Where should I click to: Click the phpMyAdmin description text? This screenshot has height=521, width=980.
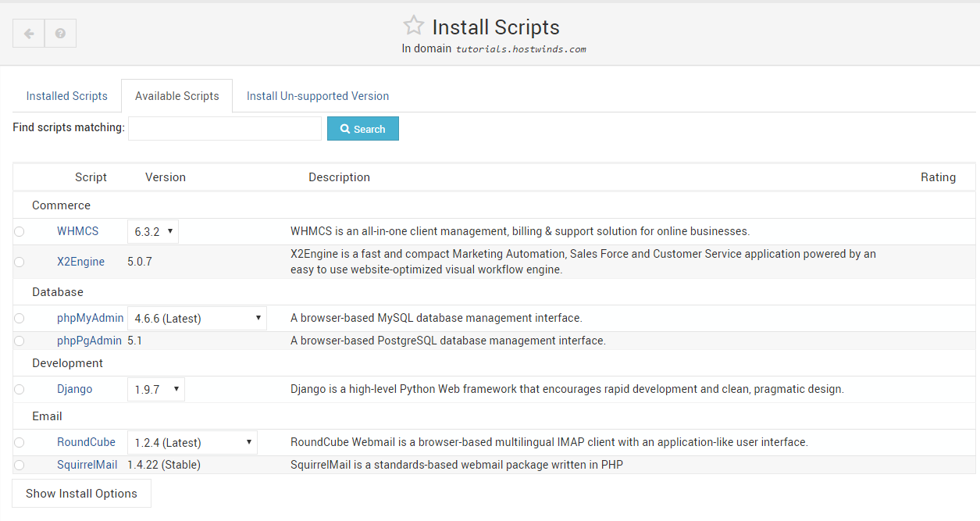(437, 318)
